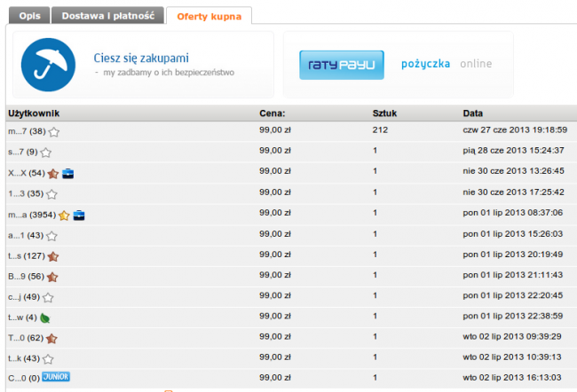Click the gold star next to m...a (3954)
This screenshot has height=392, width=577.
(64, 216)
